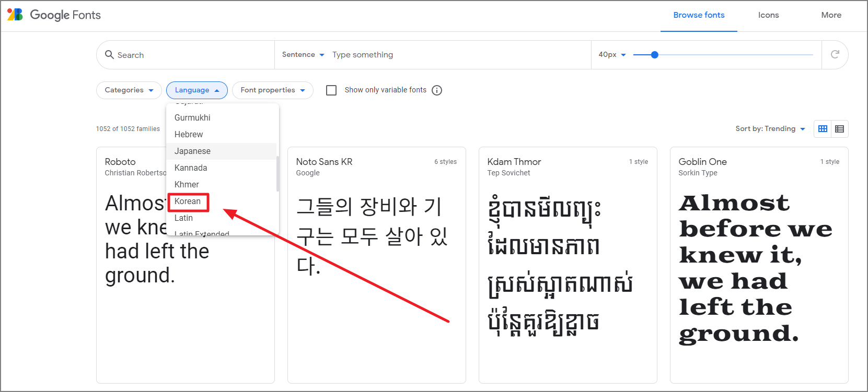Screen dimensions: 868x392
Task: Click the language list scrollbar
Action: (x=277, y=173)
